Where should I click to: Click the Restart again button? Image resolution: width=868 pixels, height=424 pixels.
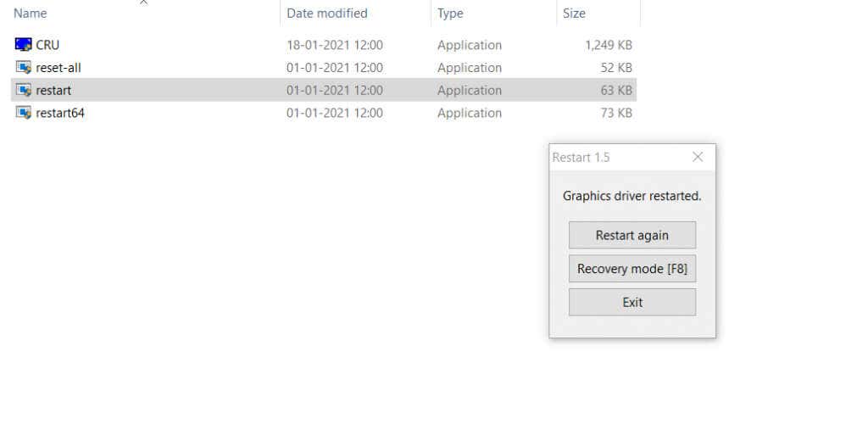[x=632, y=235]
